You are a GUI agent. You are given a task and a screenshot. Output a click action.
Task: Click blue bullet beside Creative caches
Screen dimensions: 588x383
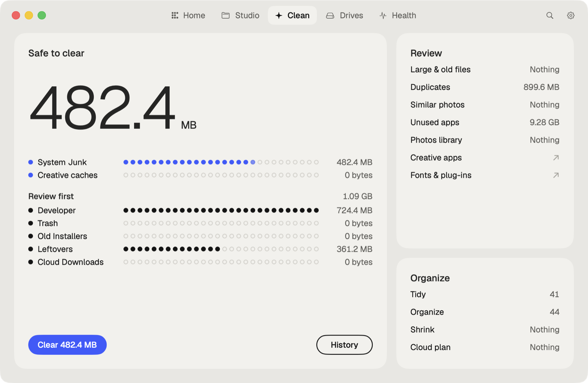[x=31, y=175]
